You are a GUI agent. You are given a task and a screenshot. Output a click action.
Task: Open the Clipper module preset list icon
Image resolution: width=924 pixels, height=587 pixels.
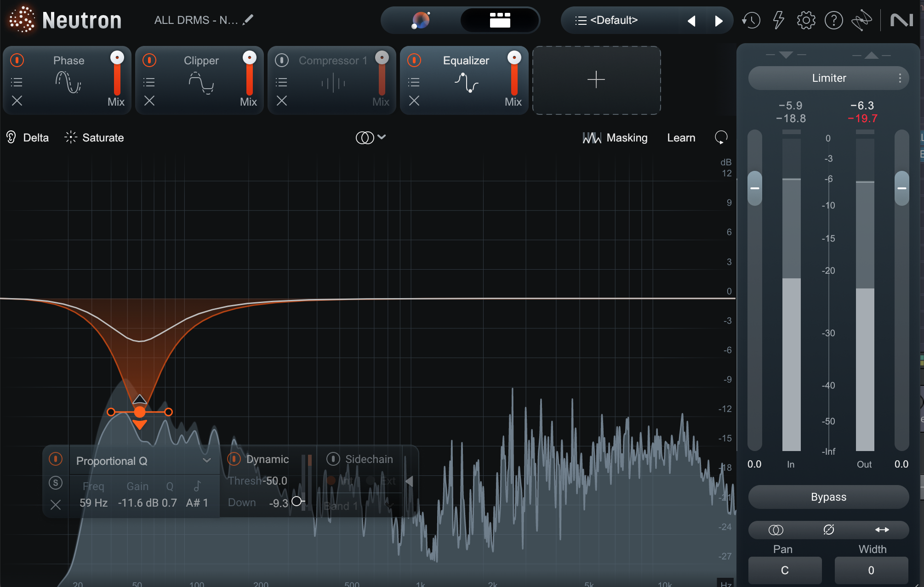(149, 82)
